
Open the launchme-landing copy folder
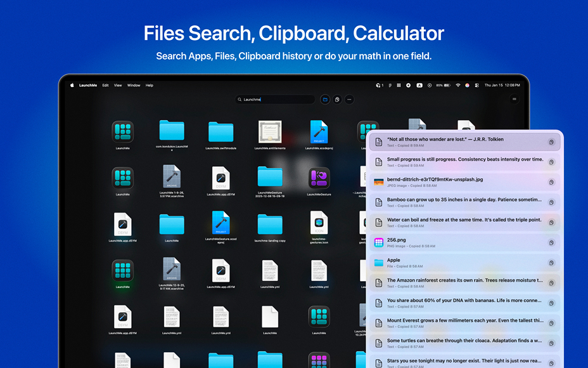[270, 225]
